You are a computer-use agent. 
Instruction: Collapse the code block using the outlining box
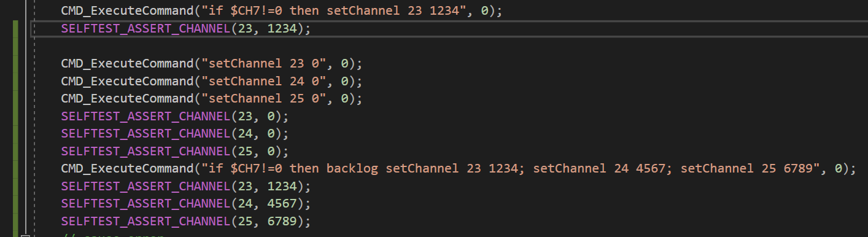click(25, 235)
